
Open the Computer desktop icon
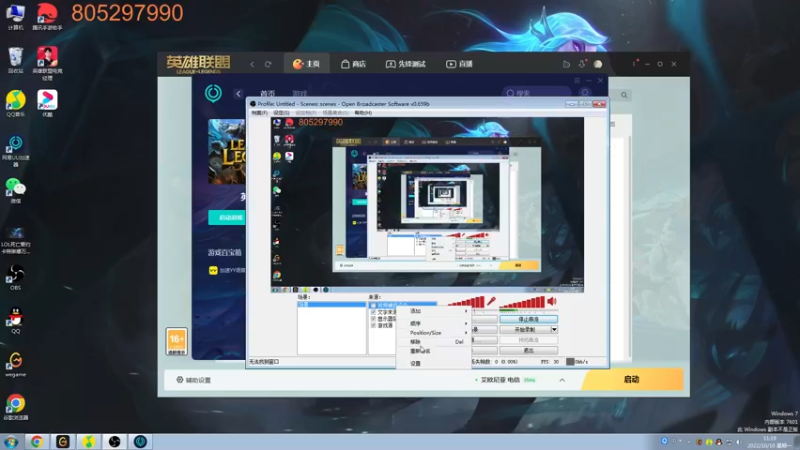tap(15, 16)
